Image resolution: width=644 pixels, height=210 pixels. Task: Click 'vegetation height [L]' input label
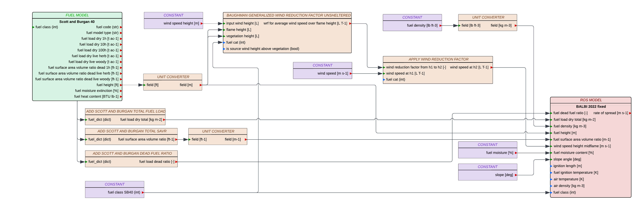(x=243, y=36)
